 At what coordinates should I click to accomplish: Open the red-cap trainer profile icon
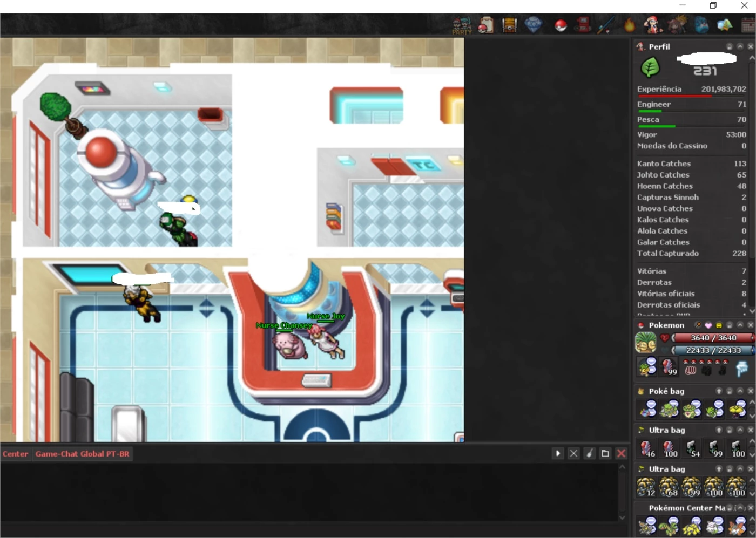click(653, 25)
